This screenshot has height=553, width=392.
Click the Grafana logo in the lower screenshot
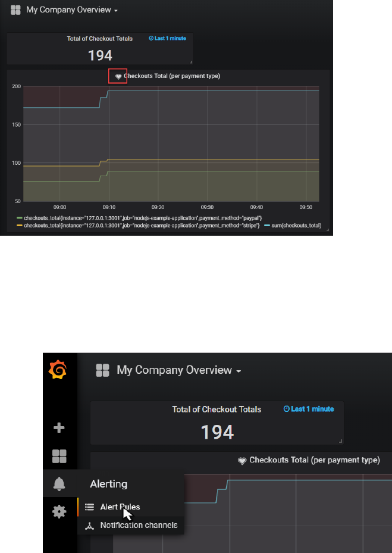pyautogui.click(x=58, y=370)
